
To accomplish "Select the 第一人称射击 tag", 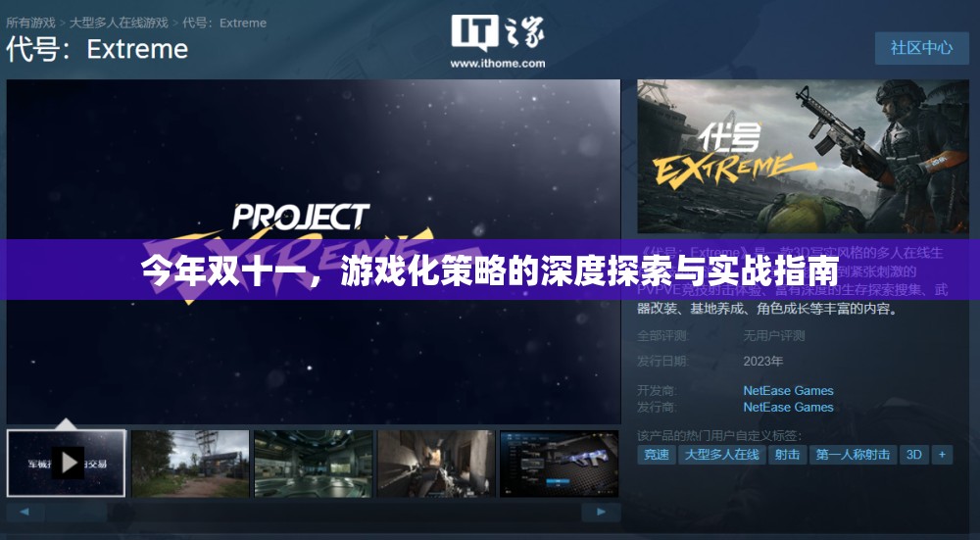I will [x=854, y=455].
